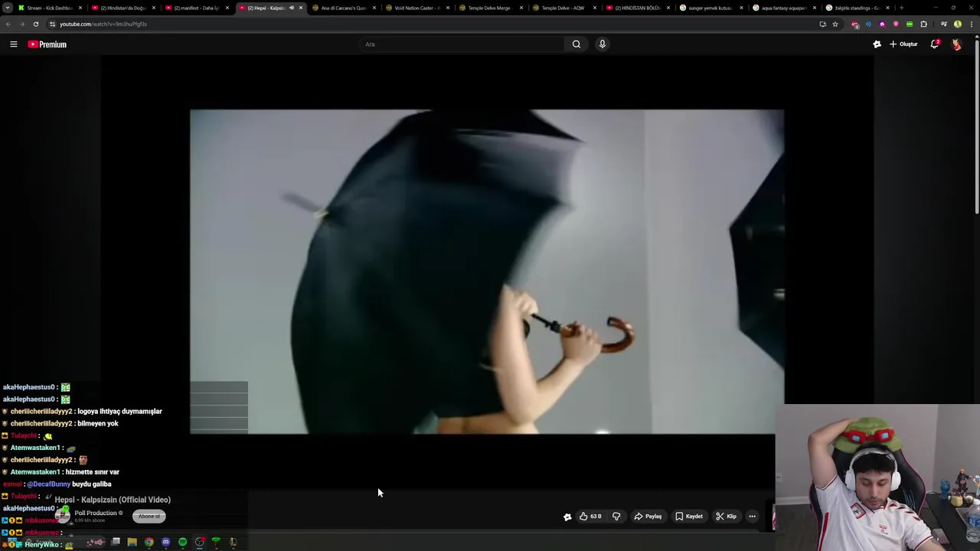
Task: Open the Oluştur create button
Action: click(x=903, y=44)
